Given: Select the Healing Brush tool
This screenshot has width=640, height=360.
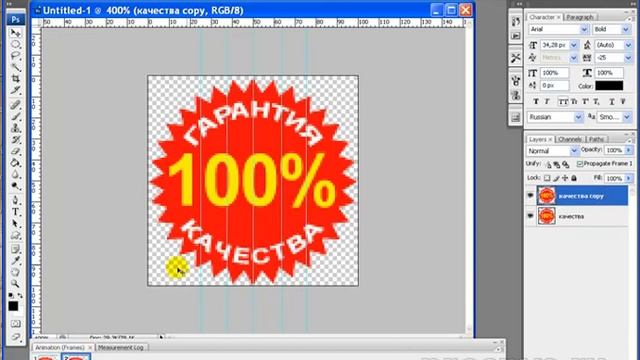Looking at the screenshot, I should [16, 105].
